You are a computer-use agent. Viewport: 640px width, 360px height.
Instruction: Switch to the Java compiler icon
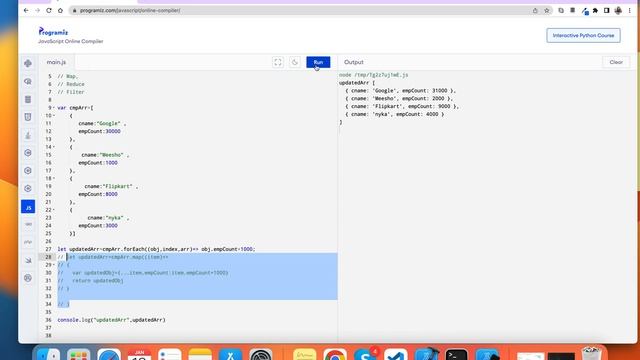tap(28, 135)
